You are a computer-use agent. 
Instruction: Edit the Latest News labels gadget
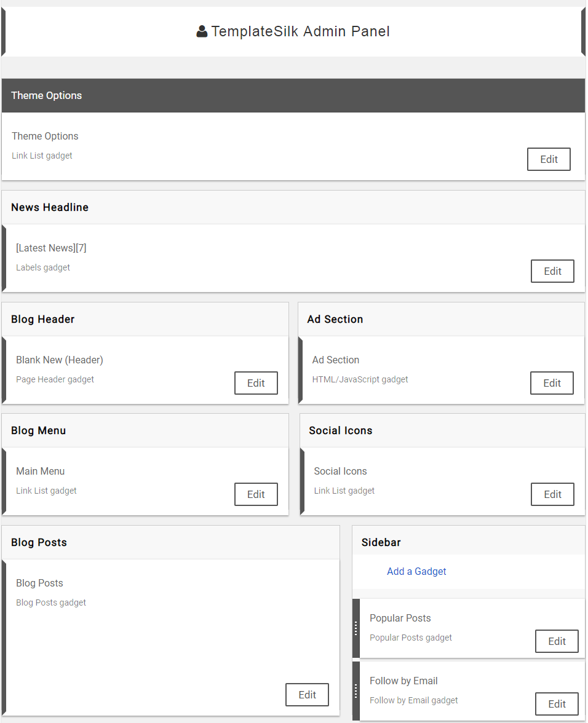(x=552, y=271)
